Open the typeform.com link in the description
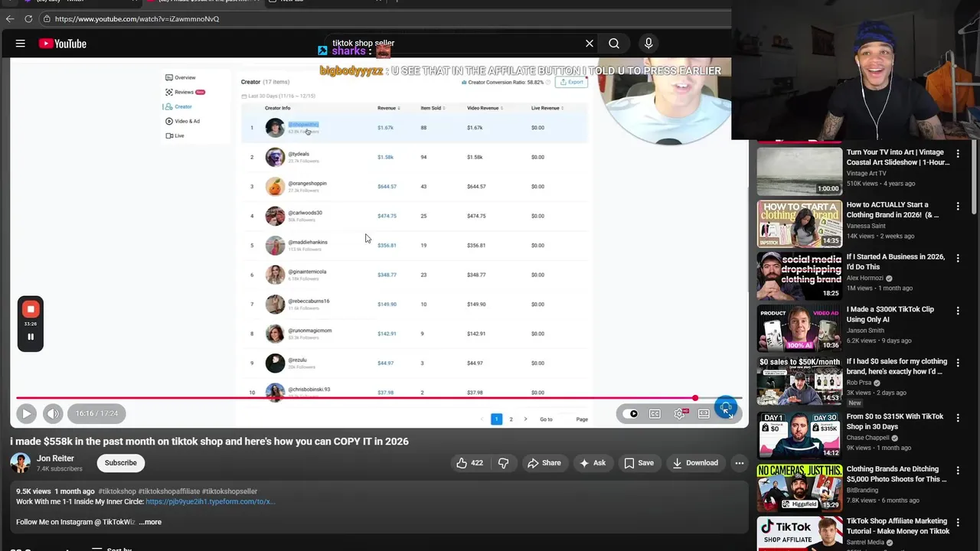The width and height of the screenshot is (980, 551). [210, 502]
